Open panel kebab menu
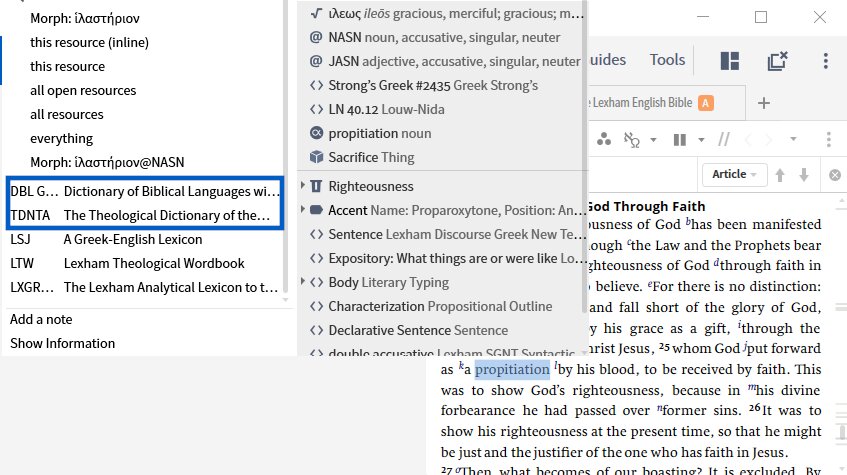The height and width of the screenshot is (475, 847). 829,139
